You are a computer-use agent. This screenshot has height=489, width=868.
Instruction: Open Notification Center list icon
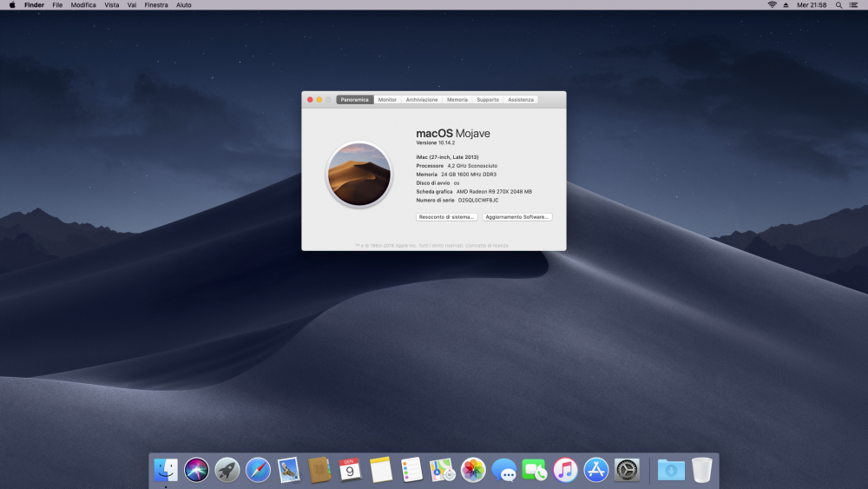click(x=853, y=5)
